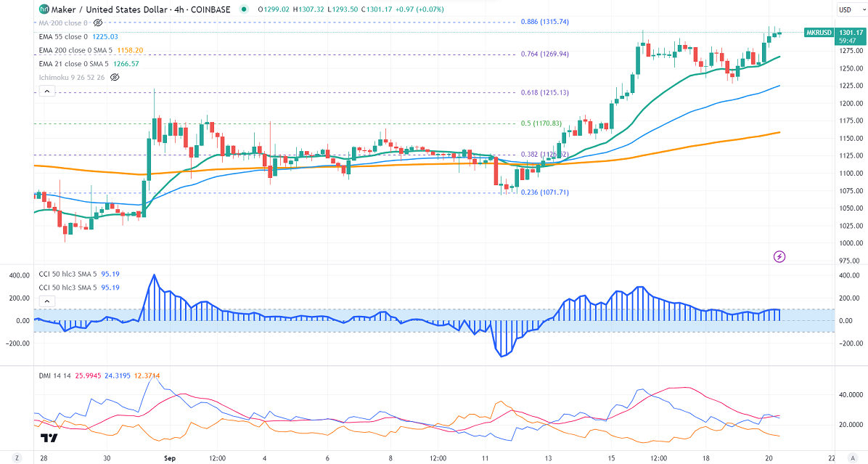This screenshot has height=464, width=868.
Task: Click the 975.00 price axis label
Action: (x=851, y=260)
